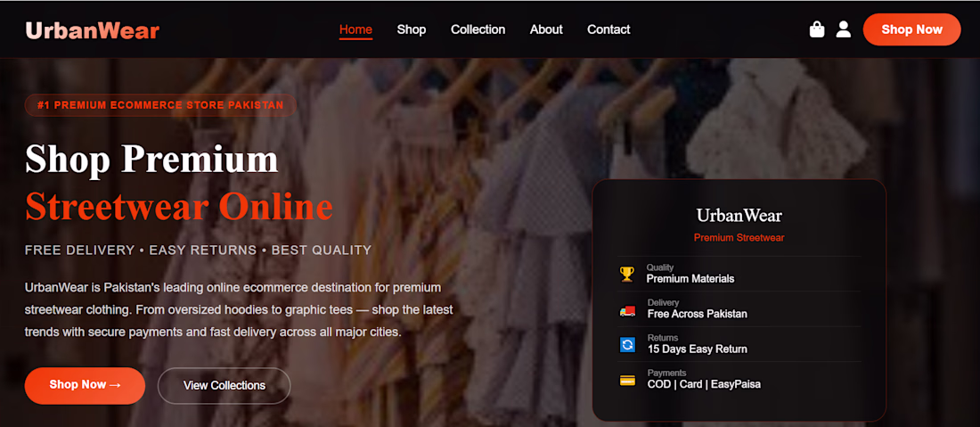
Task: Open the user account profile icon
Action: click(843, 29)
